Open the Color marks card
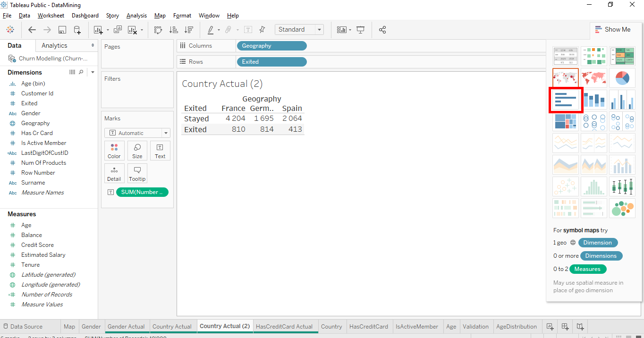The height and width of the screenshot is (338, 644). click(114, 151)
